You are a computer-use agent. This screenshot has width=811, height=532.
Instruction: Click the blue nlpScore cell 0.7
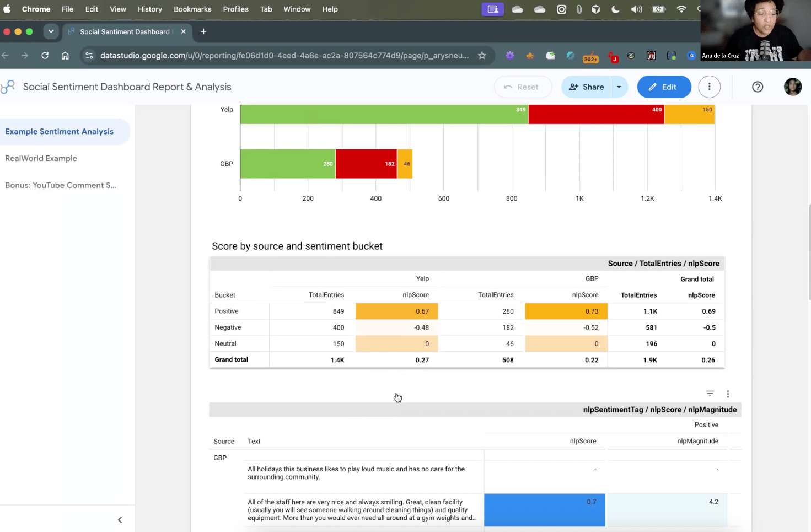(x=545, y=510)
